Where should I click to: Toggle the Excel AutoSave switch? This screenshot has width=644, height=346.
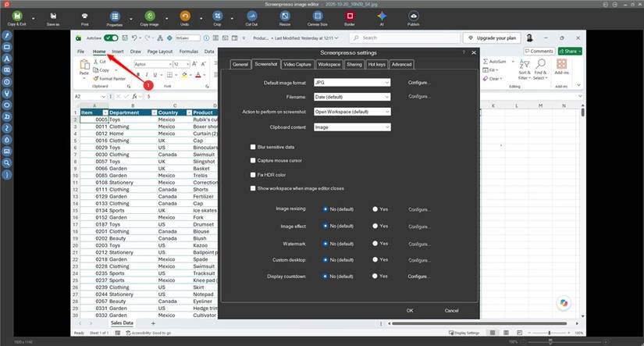pyautogui.click(x=111, y=38)
